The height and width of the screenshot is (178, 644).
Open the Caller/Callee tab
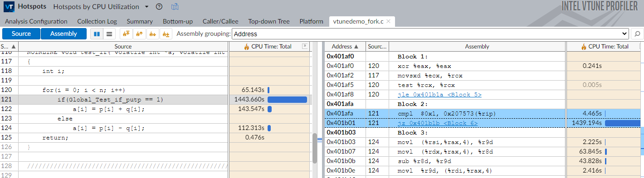pyautogui.click(x=220, y=21)
